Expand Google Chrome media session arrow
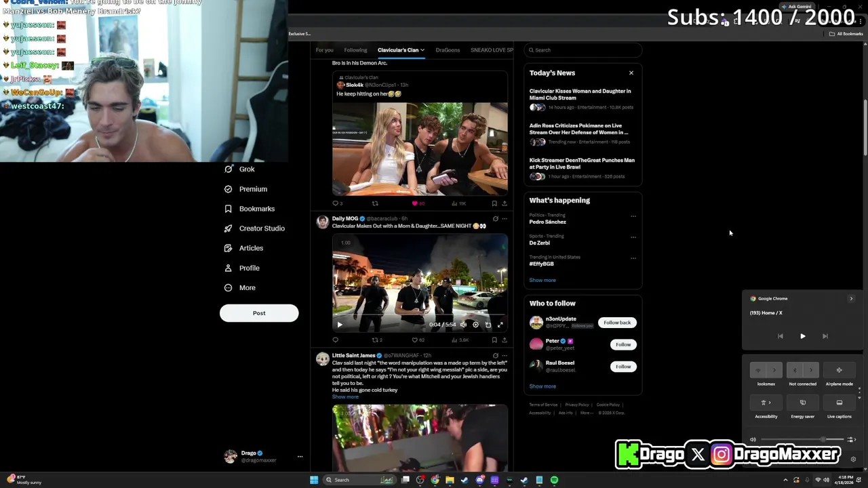The width and height of the screenshot is (868, 488). click(851, 298)
